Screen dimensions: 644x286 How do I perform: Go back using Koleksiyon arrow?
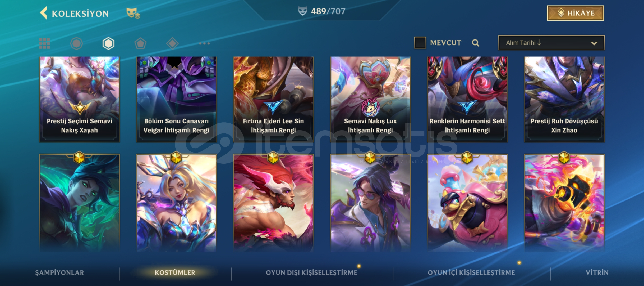click(x=44, y=13)
